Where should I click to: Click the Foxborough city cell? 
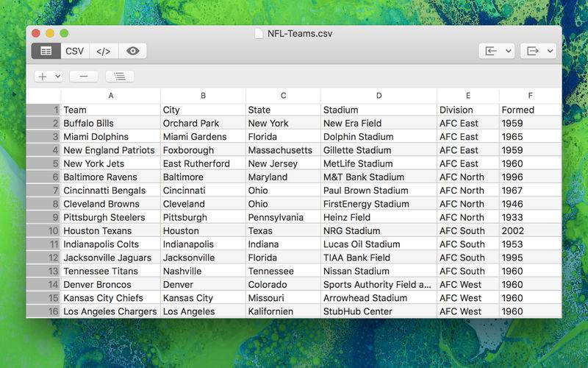tap(203, 151)
